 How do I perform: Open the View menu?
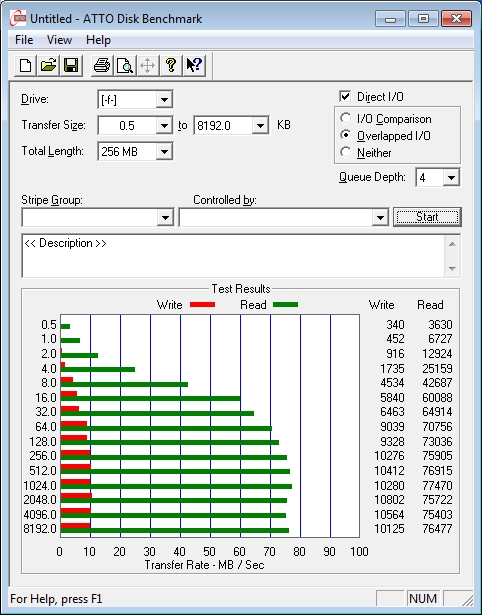[x=59, y=40]
